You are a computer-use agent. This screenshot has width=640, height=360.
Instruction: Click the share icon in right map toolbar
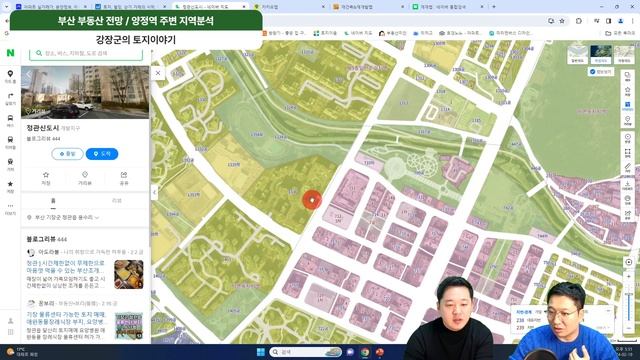pyautogui.click(x=628, y=215)
